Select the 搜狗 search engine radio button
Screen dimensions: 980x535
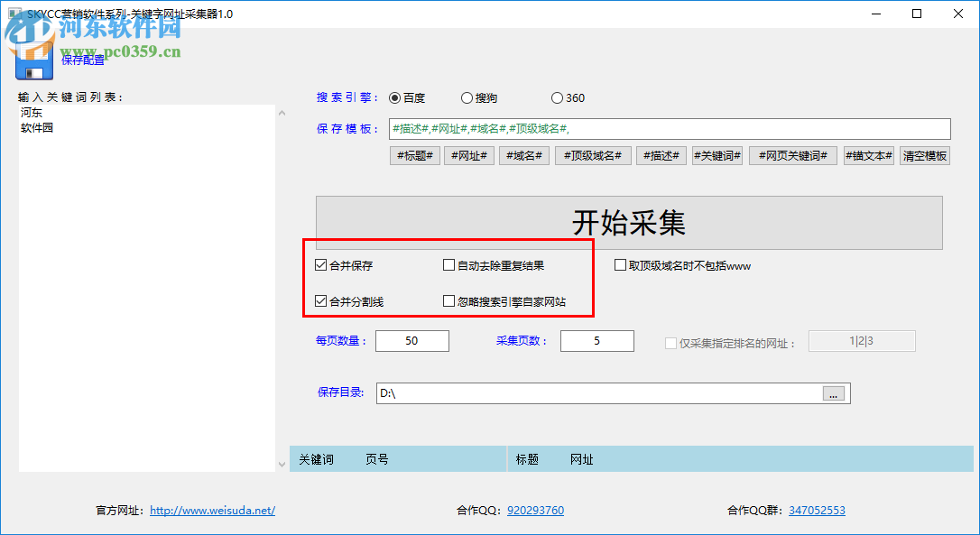[467, 97]
